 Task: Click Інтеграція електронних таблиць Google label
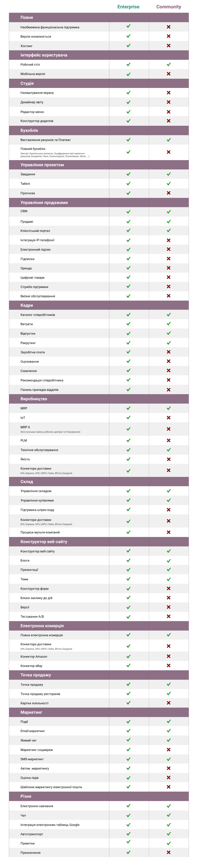click(x=50, y=825)
